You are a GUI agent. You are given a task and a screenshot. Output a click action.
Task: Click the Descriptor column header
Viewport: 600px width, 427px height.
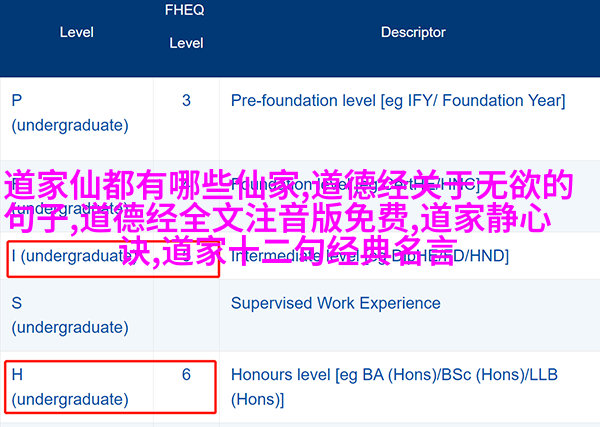413,32
